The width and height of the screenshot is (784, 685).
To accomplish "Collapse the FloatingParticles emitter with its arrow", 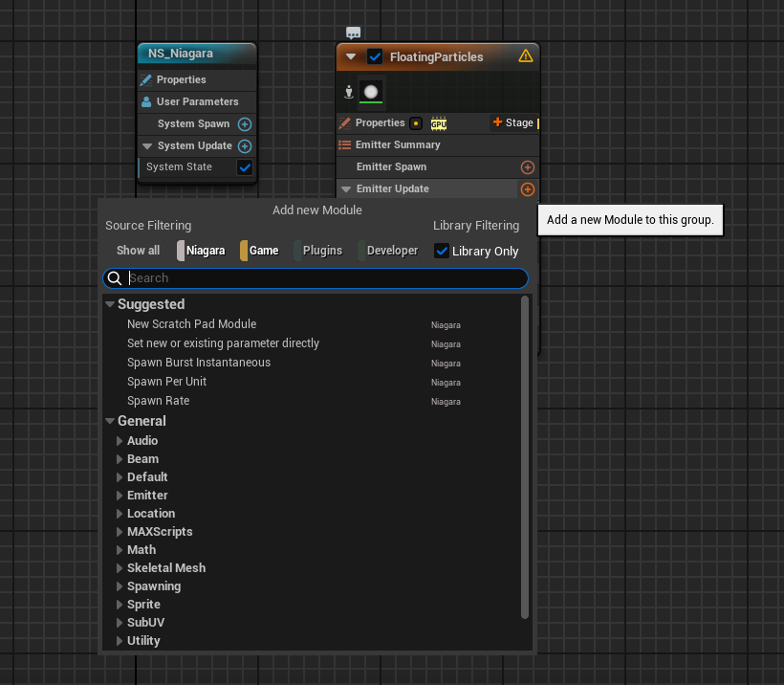I will (351, 56).
